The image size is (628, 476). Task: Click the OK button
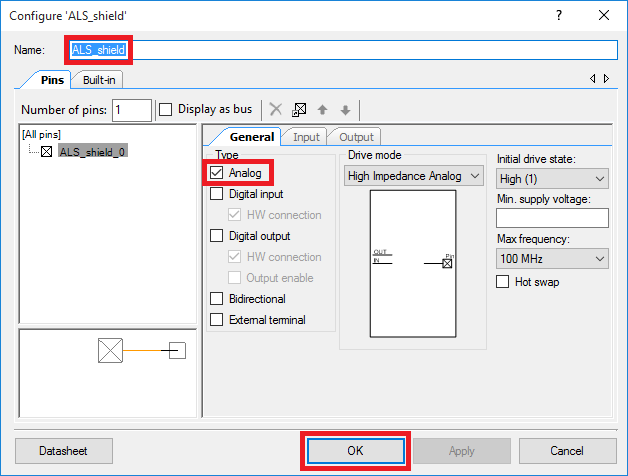355,451
